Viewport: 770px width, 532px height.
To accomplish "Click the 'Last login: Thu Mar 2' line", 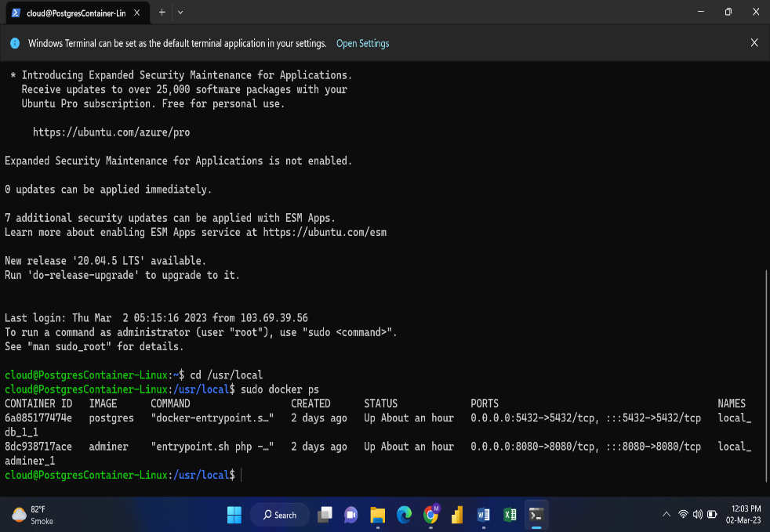I will [156, 318].
